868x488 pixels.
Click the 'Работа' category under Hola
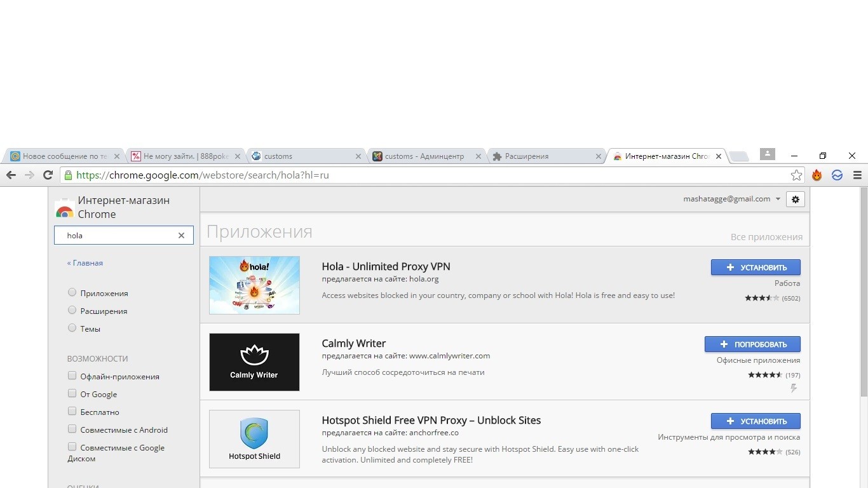point(787,283)
